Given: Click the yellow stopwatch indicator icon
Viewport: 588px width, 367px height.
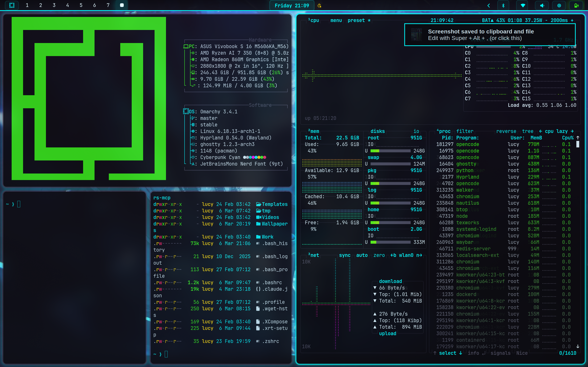Looking at the screenshot, I should (x=320, y=5).
